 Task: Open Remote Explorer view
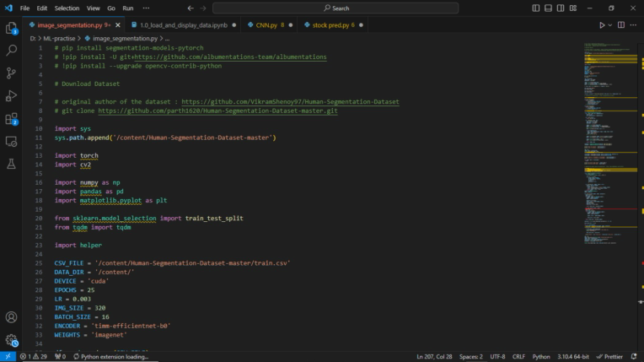point(11,142)
